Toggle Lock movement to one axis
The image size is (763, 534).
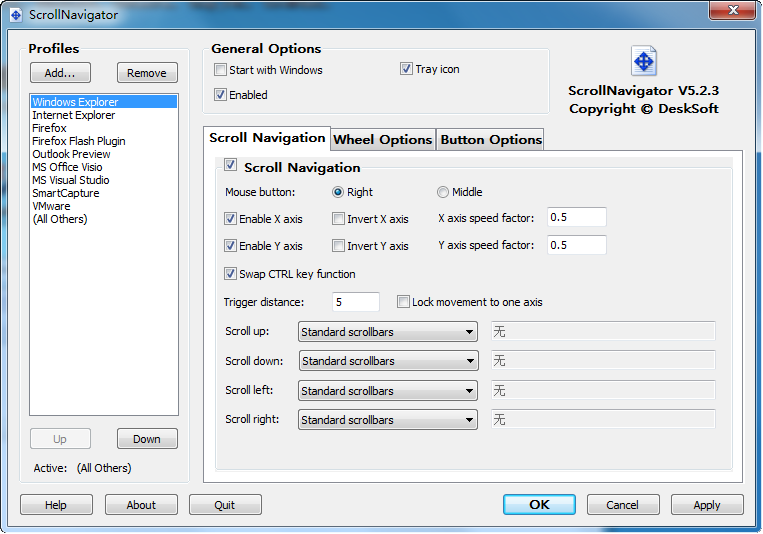404,302
